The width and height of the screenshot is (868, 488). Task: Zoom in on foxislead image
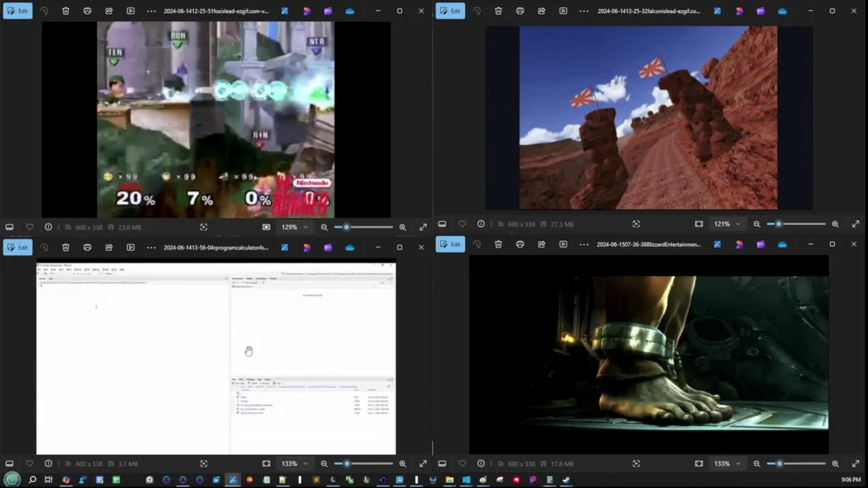pos(403,227)
